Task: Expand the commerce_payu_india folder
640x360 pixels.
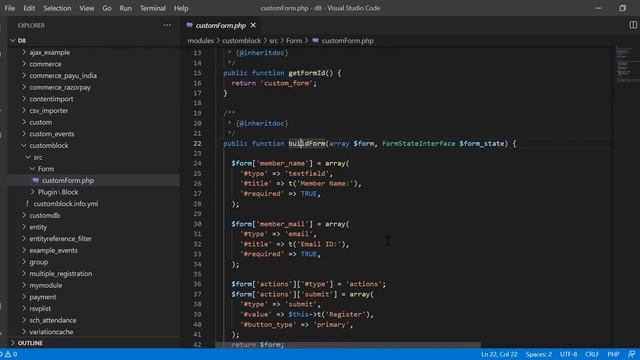Action: pyautogui.click(x=24, y=76)
